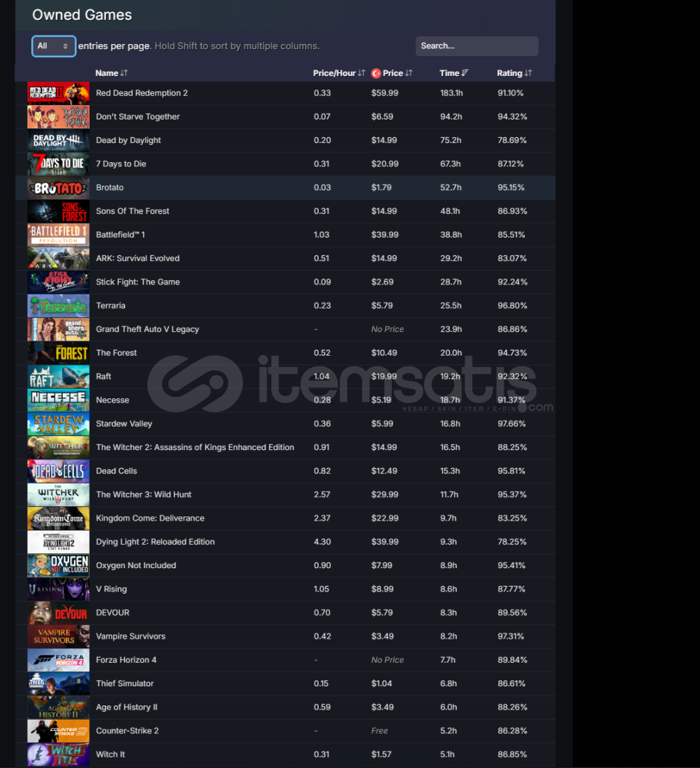Screen dimensions: 700x768
Task: Open the V Rising thumbnail
Action: pyautogui.click(x=58, y=590)
